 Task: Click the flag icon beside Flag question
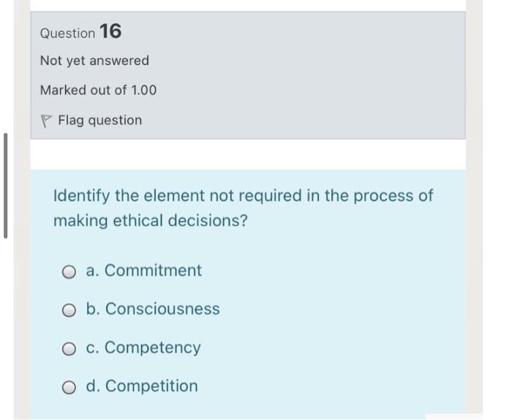(x=47, y=120)
